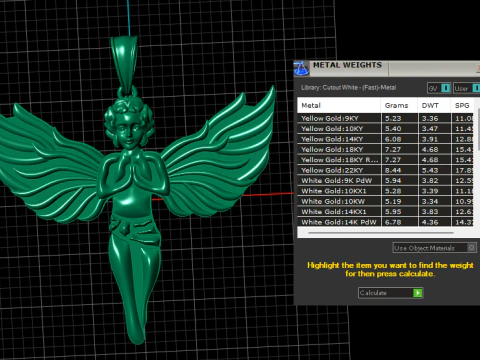Viewport: 480px width, 360px height.
Task: Enable the Use Object Materials option
Action: [434, 248]
